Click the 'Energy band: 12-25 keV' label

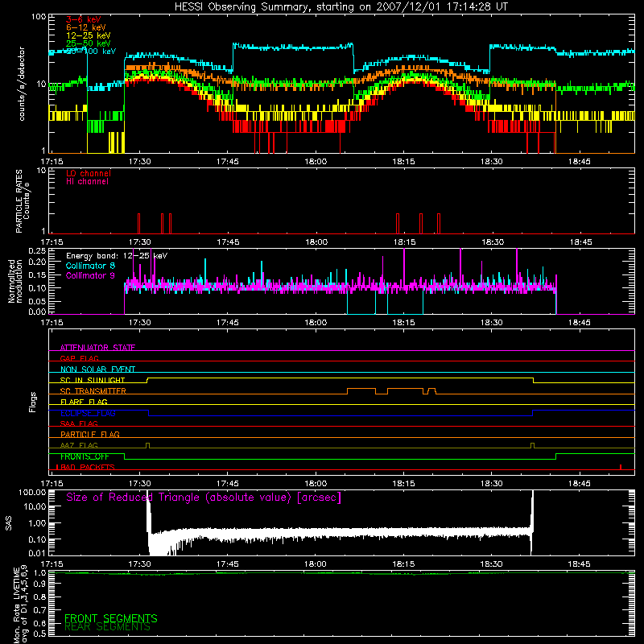[117, 256]
